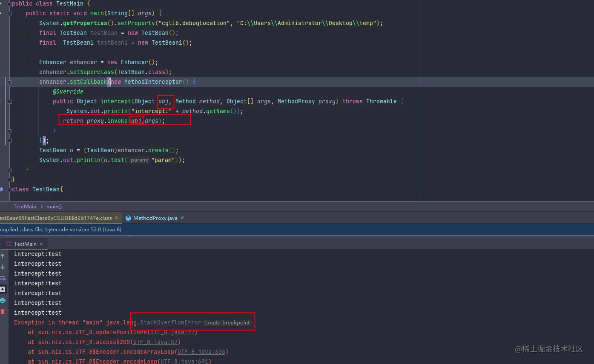Viewport: 594px width, 364px height.
Task: Click the @Override annotation
Action: (x=68, y=92)
